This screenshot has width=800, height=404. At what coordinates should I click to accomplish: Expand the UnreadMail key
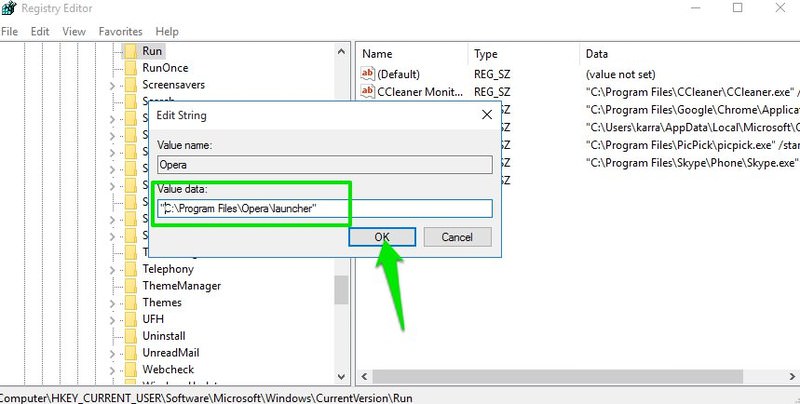[x=112, y=354]
